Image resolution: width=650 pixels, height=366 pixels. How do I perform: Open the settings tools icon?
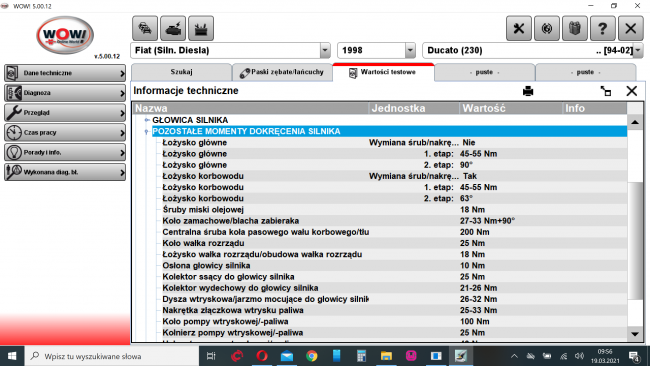519,28
